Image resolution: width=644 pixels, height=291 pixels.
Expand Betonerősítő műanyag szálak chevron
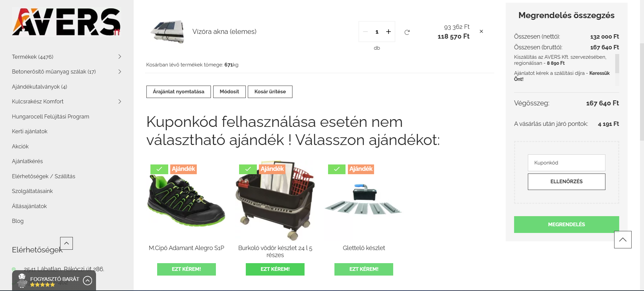[x=120, y=71]
